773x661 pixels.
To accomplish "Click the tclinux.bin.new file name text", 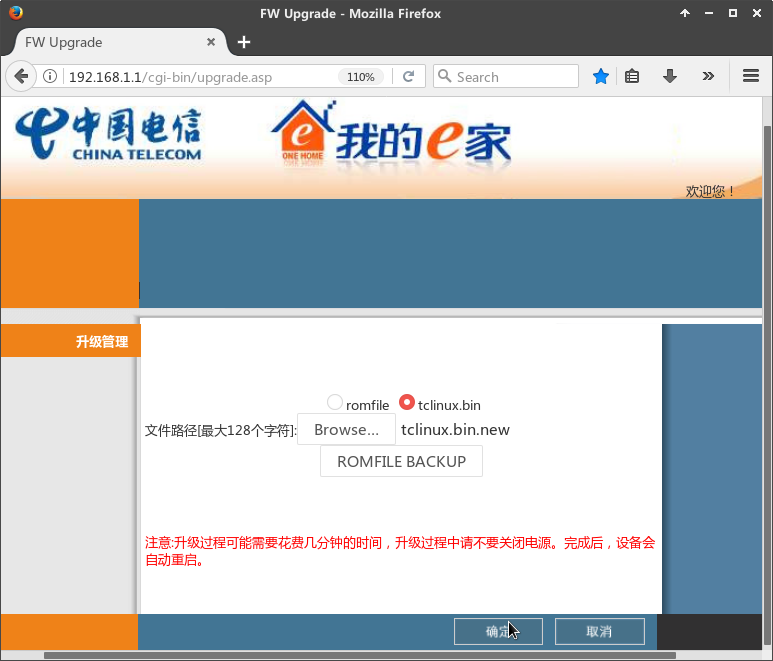I will pos(455,429).
